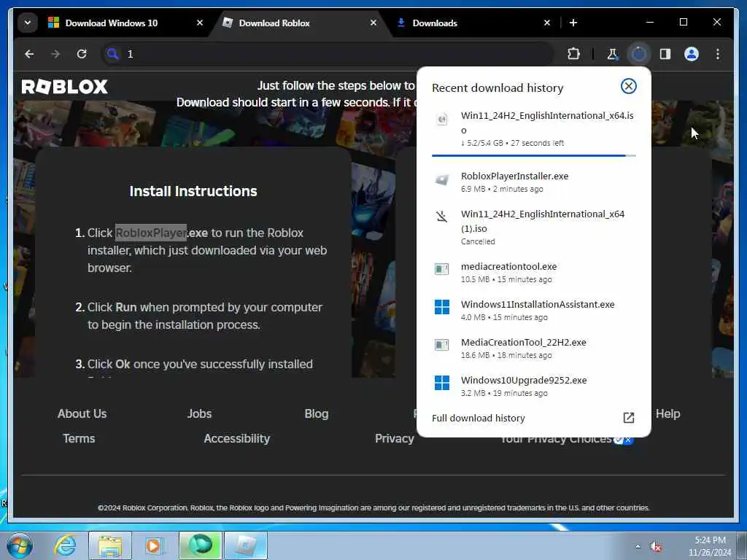The height and width of the screenshot is (560, 747).
Task: Open the Extensions puzzle icon
Action: (x=573, y=54)
